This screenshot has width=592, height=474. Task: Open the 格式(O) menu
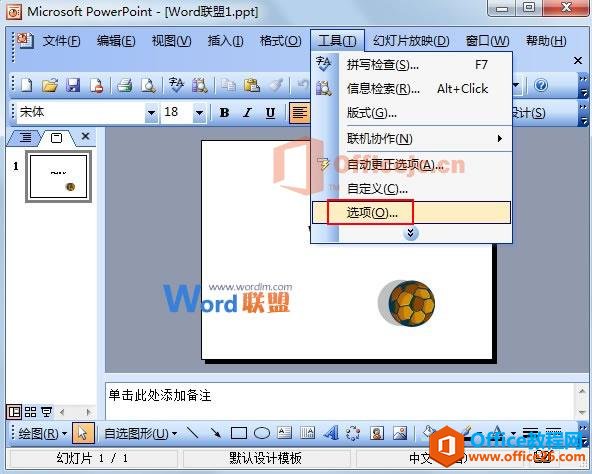click(x=280, y=40)
